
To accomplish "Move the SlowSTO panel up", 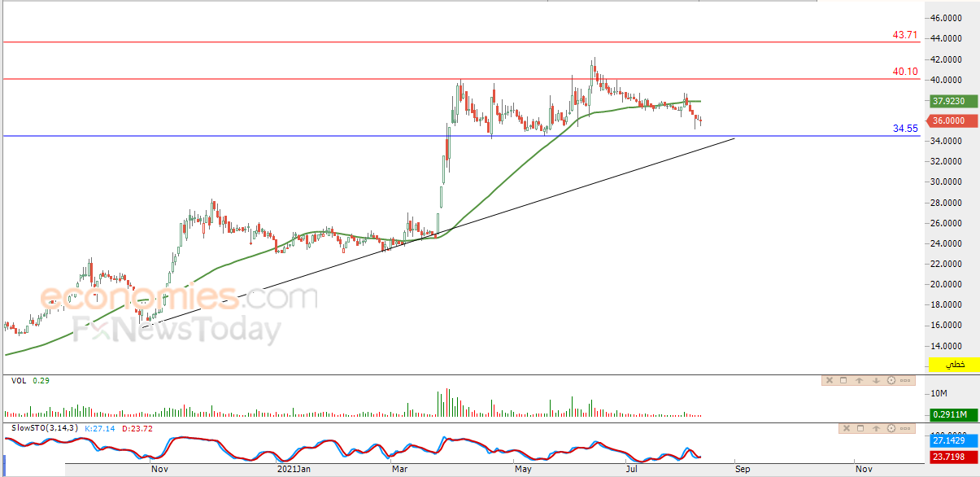I will coord(877,428).
